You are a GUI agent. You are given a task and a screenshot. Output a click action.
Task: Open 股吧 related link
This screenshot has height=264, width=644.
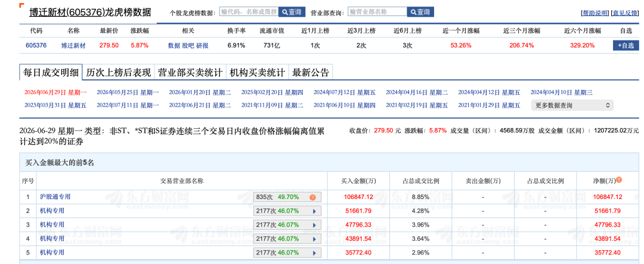coord(188,45)
